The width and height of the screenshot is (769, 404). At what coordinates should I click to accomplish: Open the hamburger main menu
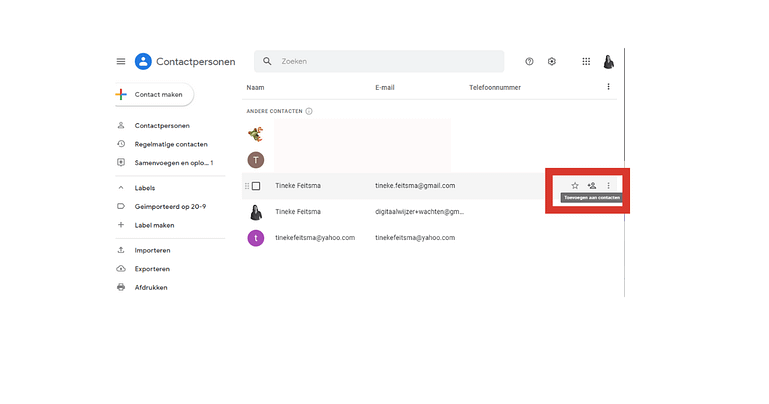click(121, 61)
